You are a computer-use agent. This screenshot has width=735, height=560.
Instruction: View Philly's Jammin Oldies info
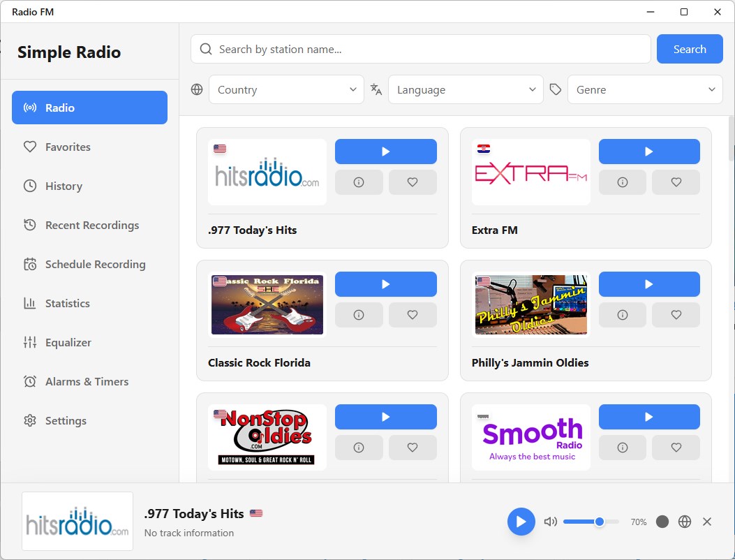[622, 315]
